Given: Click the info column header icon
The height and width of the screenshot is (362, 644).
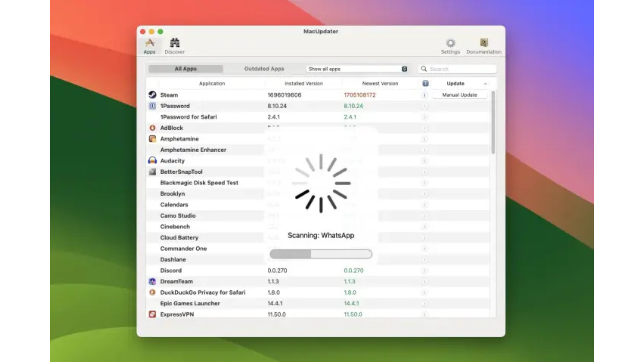Looking at the screenshot, I should click(x=425, y=83).
